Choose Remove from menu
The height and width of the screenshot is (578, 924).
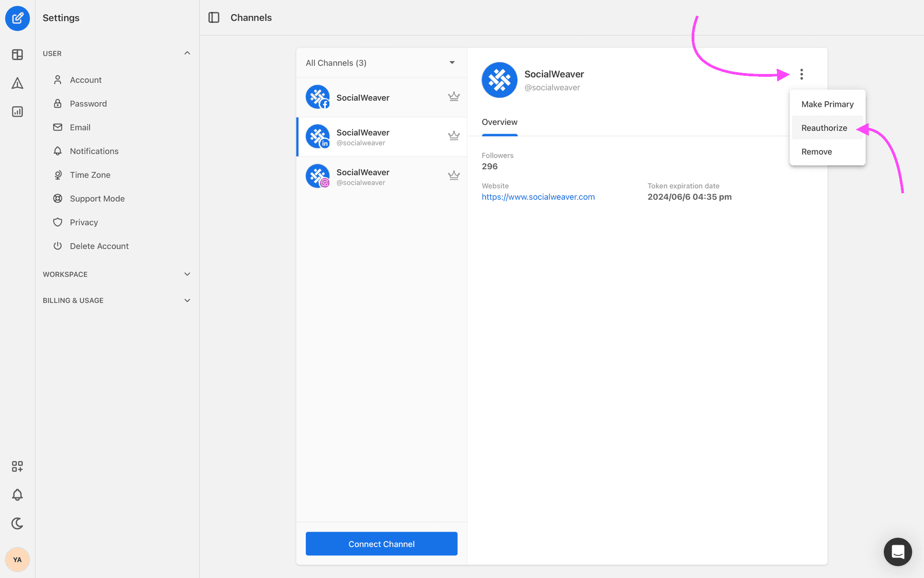827,152
